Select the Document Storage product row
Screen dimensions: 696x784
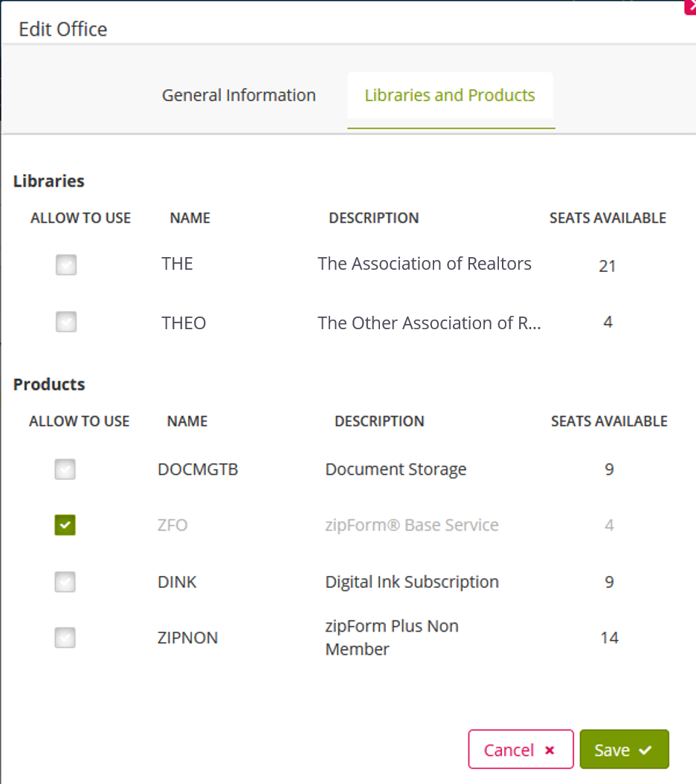pyautogui.click(x=396, y=469)
